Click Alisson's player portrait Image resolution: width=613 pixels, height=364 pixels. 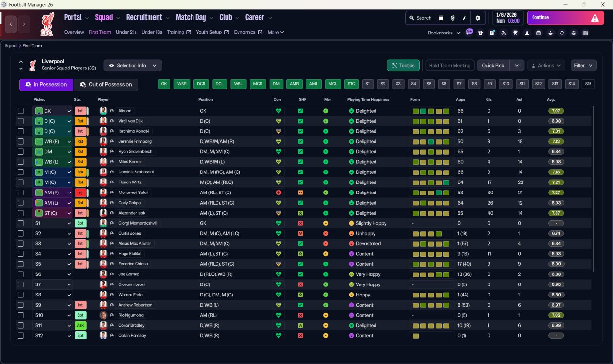[x=103, y=111]
